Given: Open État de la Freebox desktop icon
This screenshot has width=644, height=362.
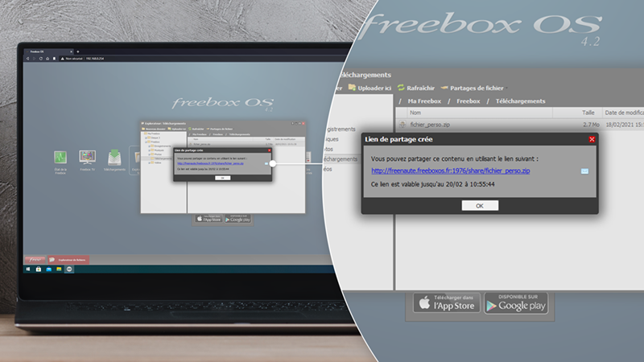Looking at the screenshot, I should click(60, 162).
